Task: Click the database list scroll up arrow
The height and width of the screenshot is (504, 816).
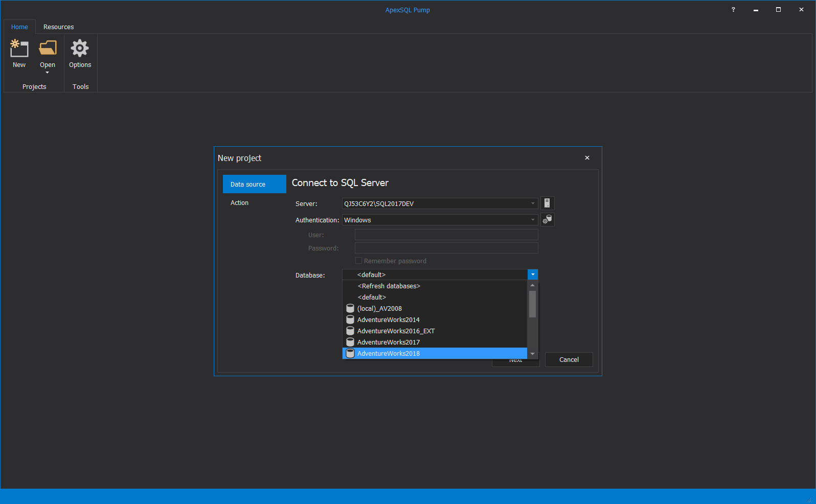Action: click(x=532, y=285)
